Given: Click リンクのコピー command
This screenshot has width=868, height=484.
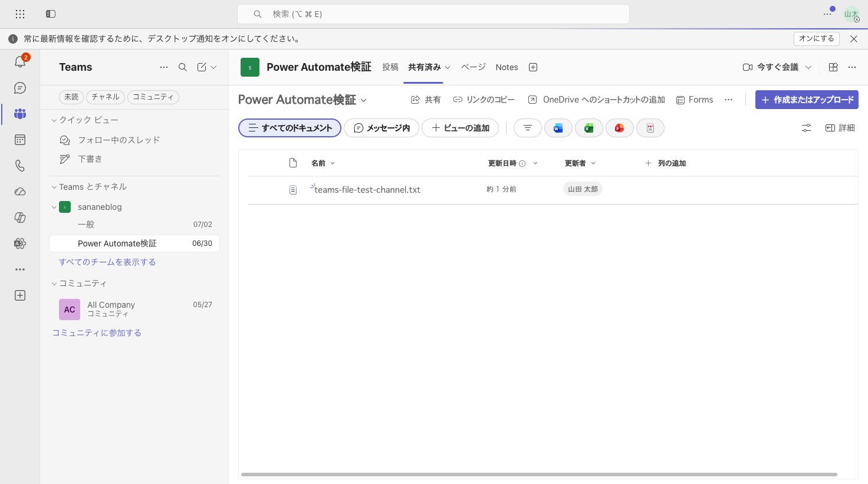Looking at the screenshot, I should click(484, 100).
